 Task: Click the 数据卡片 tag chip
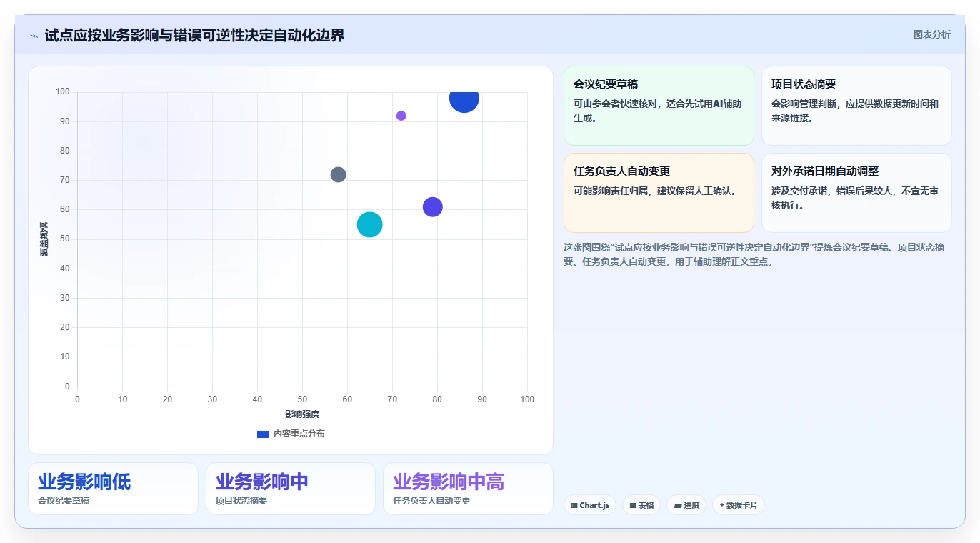click(739, 505)
